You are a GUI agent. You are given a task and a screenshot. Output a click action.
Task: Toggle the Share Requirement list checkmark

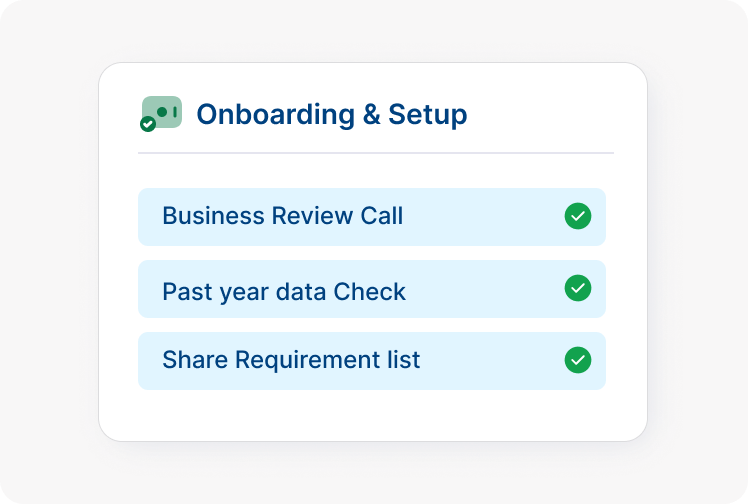[578, 360]
